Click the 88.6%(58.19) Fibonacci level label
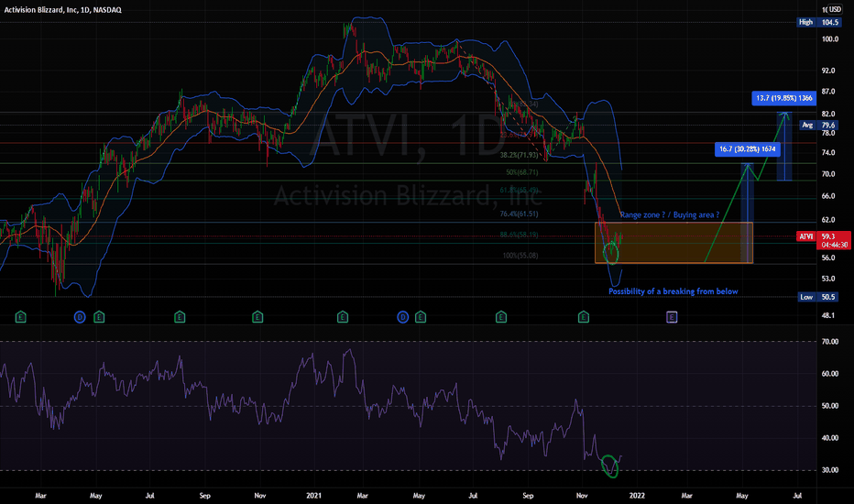 tap(519, 235)
